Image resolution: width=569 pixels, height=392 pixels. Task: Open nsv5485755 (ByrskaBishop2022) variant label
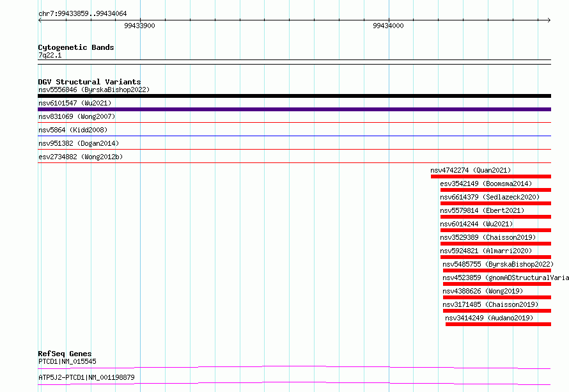(x=498, y=264)
